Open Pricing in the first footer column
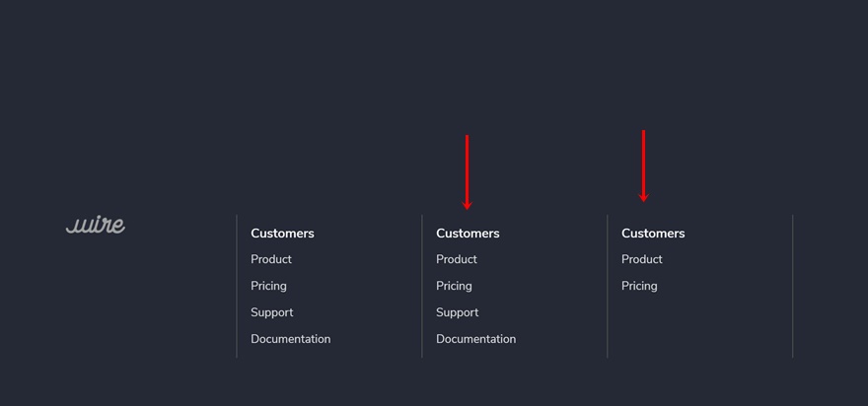 point(268,286)
